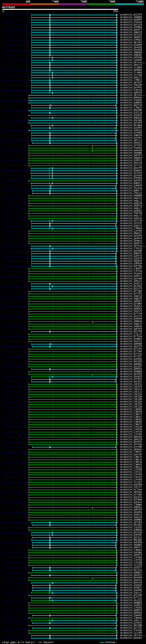Select label UniRef100_Q7Y053

(x=131, y=145)
